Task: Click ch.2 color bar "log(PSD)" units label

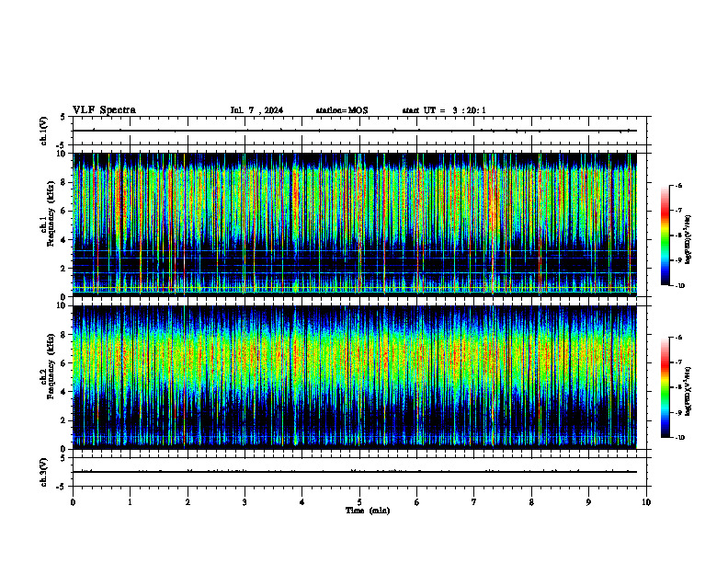Action: (x=688, y=391)
